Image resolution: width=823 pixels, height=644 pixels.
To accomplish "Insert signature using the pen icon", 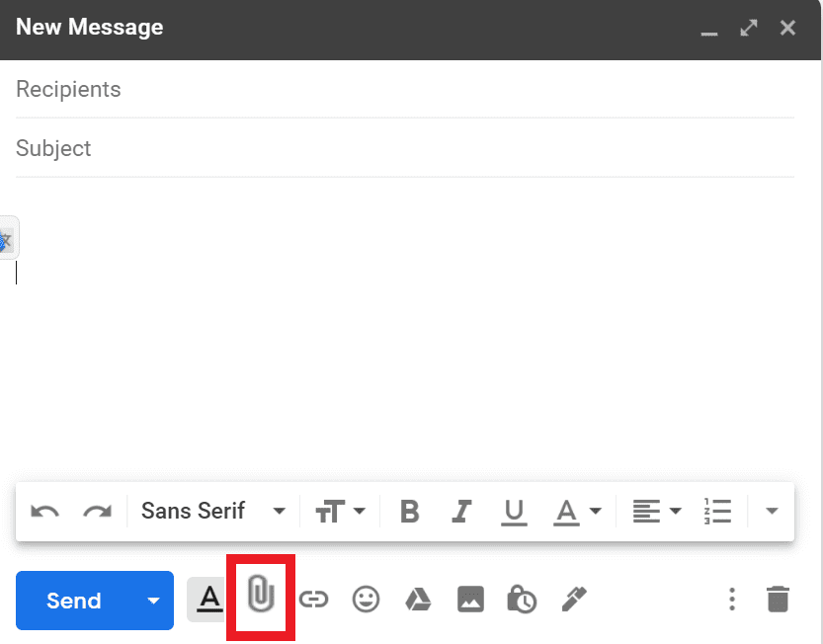I will click(x=574, y=599).
